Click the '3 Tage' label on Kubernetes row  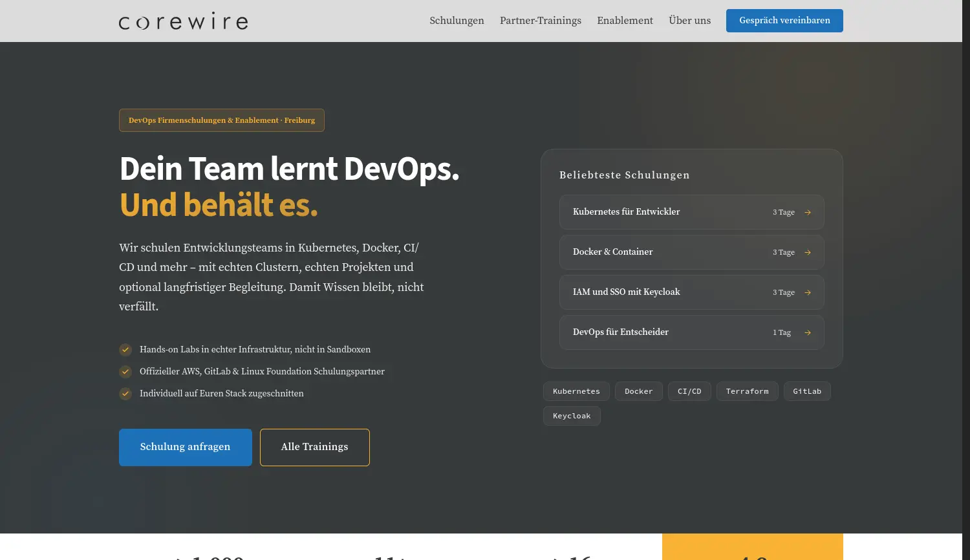tap(784, 212)
